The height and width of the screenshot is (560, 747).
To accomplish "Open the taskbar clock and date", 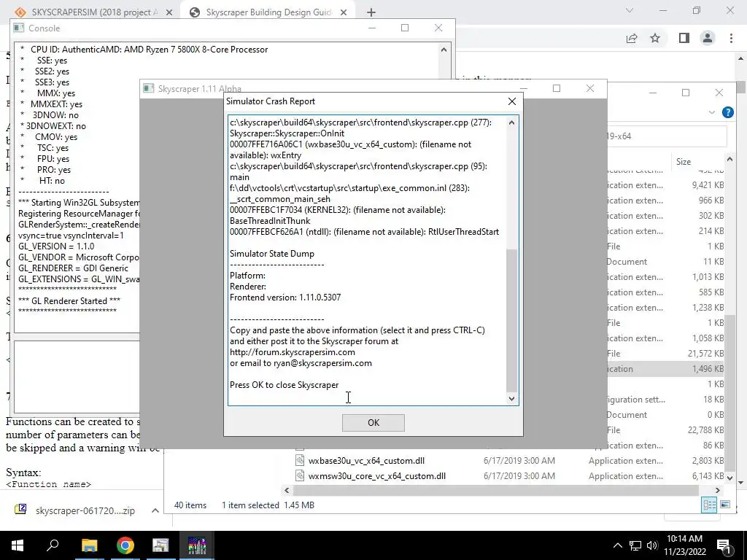I will coord(684,545).
